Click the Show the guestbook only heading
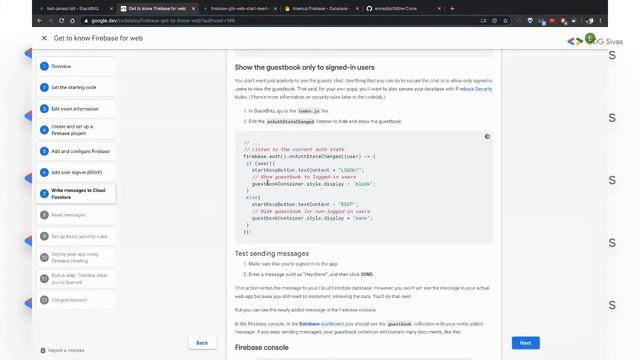The width and height of the screenshot is (640, 360). (304, 67)
